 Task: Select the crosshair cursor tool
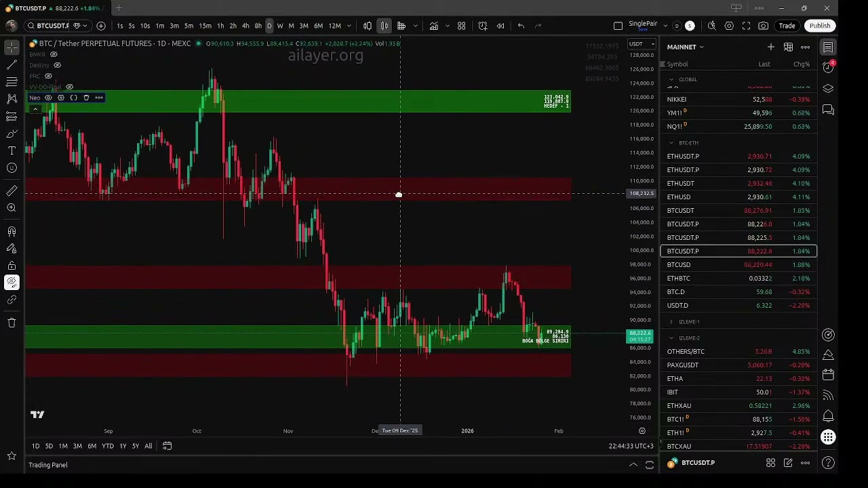(12, 47)
